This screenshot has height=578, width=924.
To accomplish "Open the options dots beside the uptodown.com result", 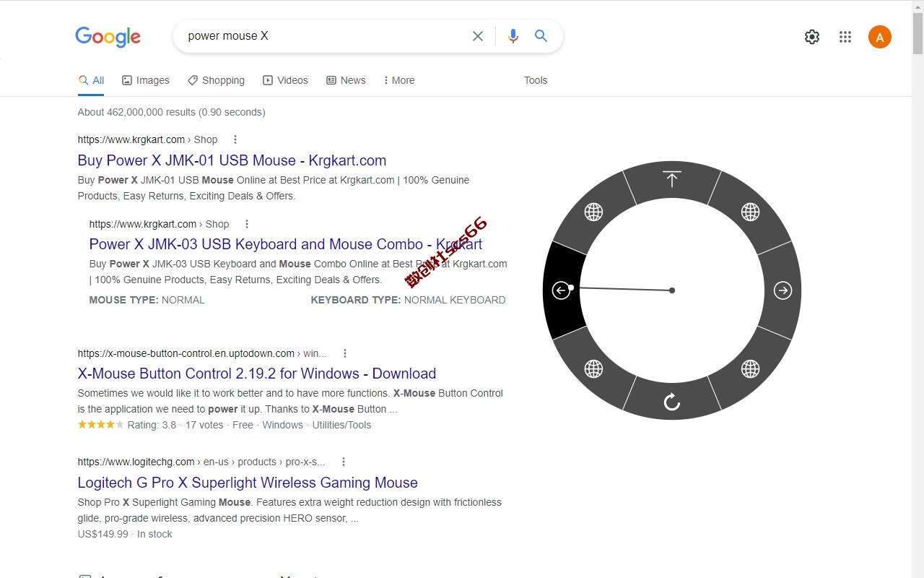I will click(345, 353).
